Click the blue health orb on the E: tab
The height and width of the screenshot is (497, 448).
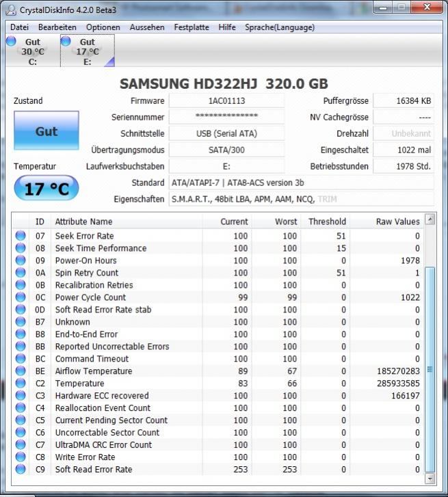point(66,41)
